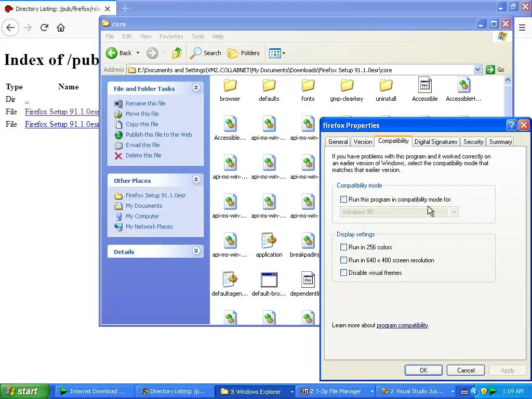Select the dependentli file icon
This screenshot has width=532, height=399.
coord(308,280)
